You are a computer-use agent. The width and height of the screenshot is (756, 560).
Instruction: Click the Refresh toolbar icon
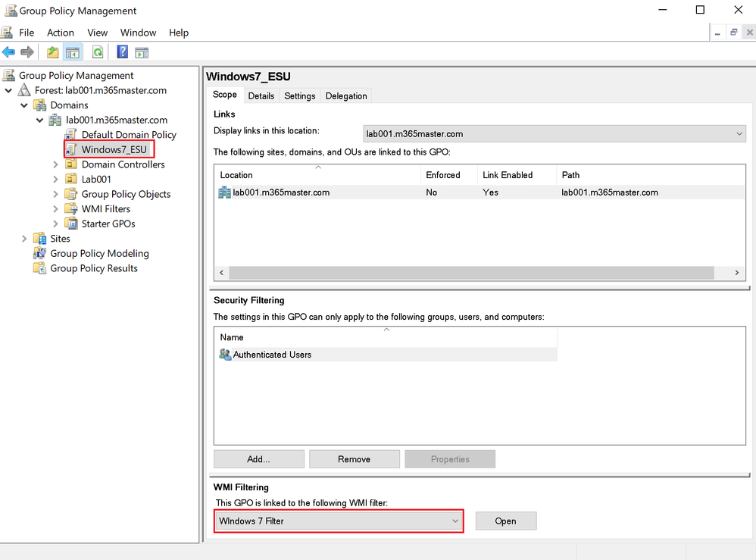coord(98,52)
